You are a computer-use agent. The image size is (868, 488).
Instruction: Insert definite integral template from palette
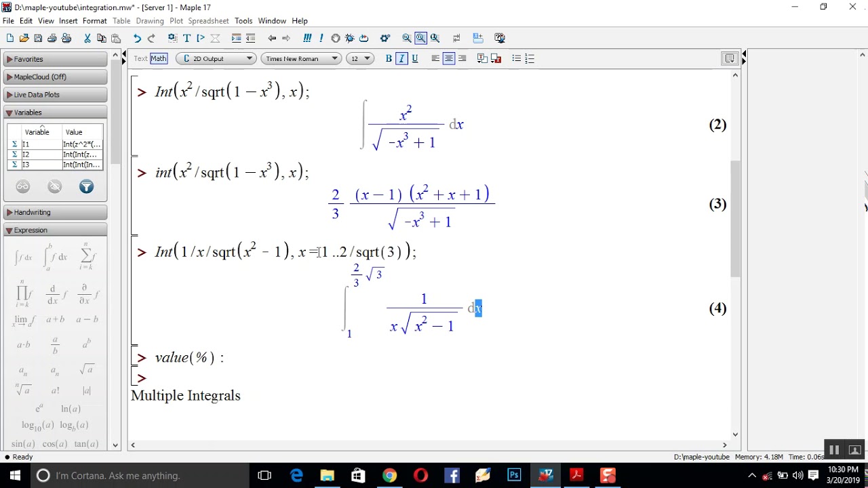tap(56, 258)
